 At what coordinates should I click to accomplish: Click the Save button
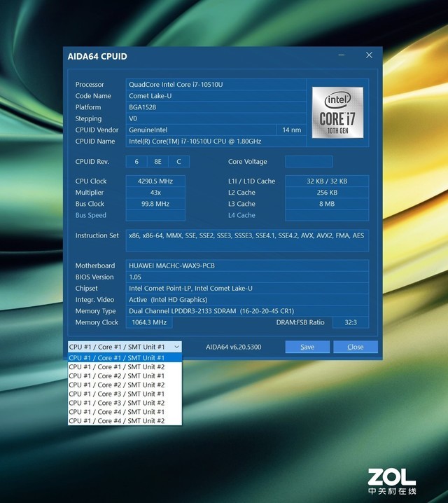point(307,347)
